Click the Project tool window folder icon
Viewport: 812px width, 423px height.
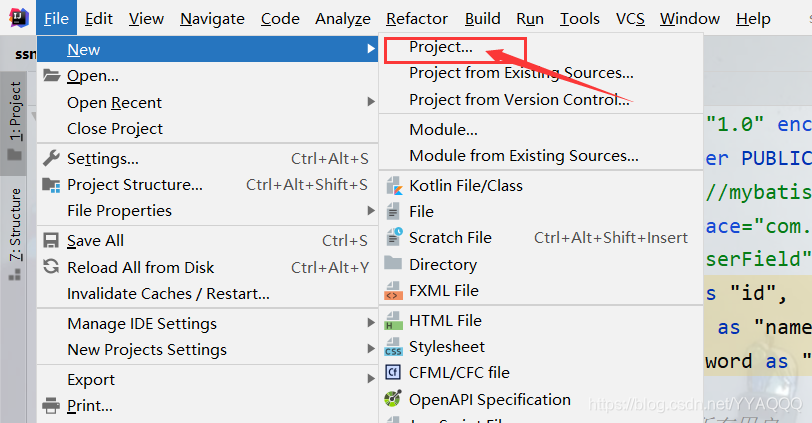click(15, 154)
